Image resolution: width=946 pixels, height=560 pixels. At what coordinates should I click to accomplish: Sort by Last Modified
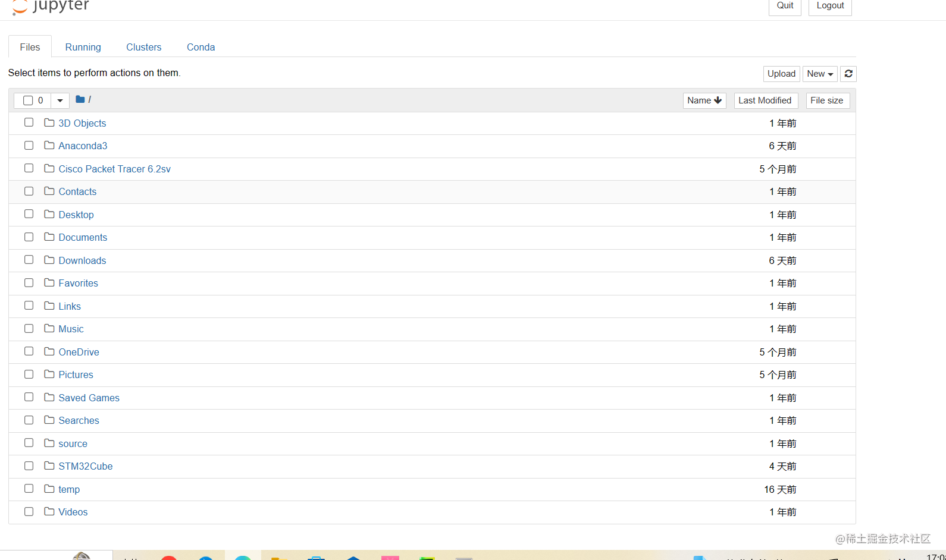coord(766,100)
